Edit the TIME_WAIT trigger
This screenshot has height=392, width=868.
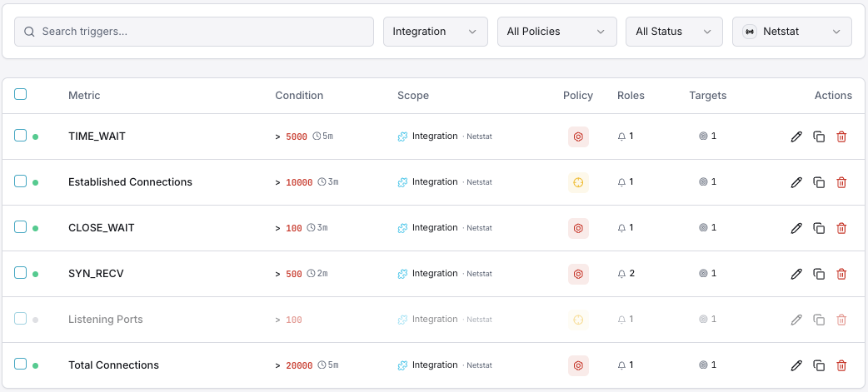pyautogui.click(x=796, y=136)
